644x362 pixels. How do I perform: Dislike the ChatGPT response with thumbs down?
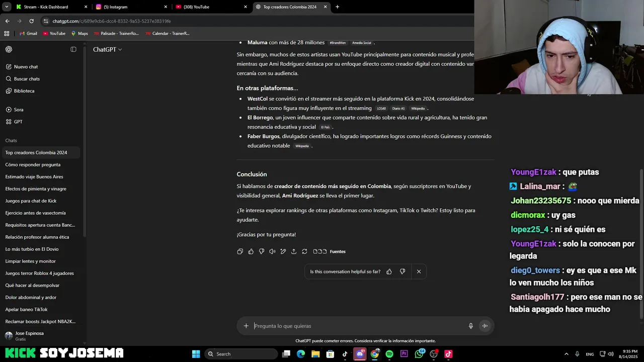coord(262,251)
